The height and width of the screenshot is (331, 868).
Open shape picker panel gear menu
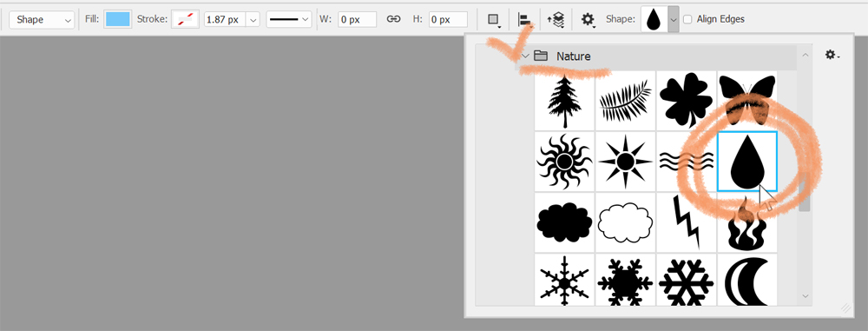pos(832,55)
